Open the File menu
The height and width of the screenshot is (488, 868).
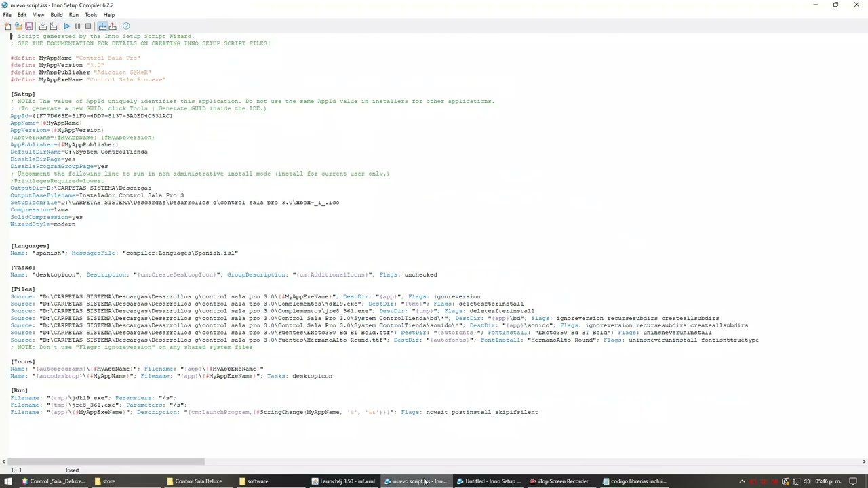pos(7,15)
